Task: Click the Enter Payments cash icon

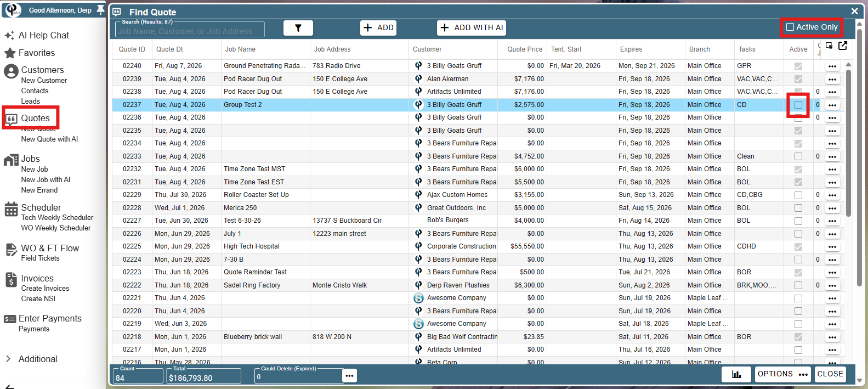Action: [x=10, y=319]
